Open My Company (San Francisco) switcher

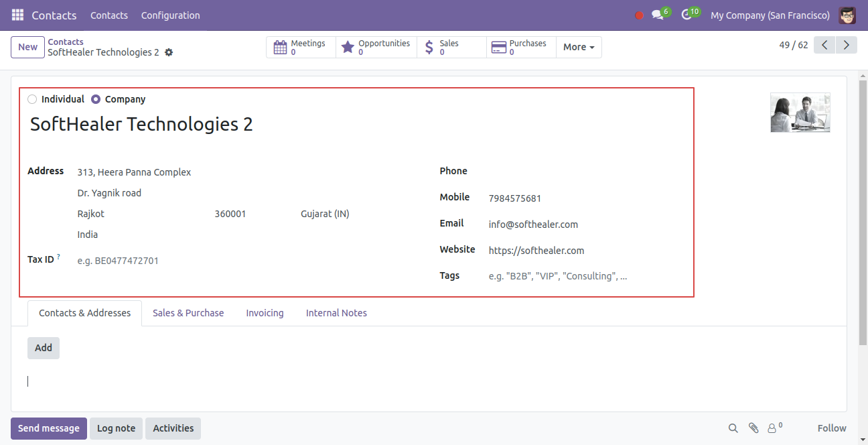(770, 15)
